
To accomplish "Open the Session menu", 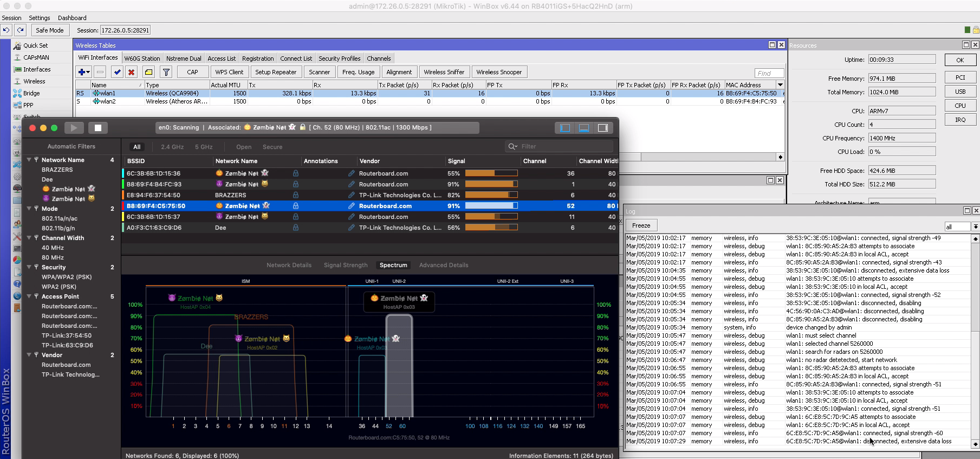I will click(11, 18).
